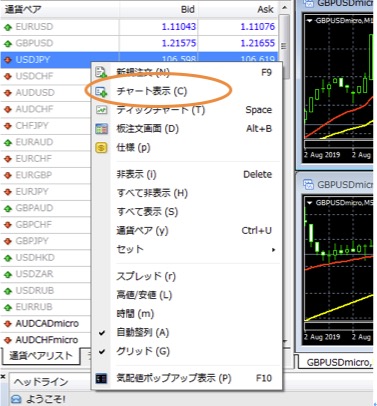Select the CHFJPY symbol row
Screen dimensions: 377x406
pos(46,126)
